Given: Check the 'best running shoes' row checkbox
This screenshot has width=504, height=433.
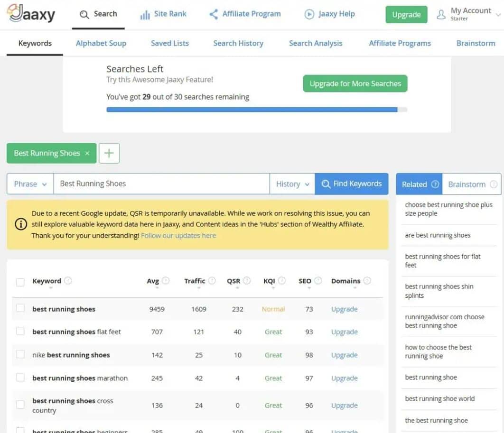Looking at the screenshot, I should coord(20,308).
